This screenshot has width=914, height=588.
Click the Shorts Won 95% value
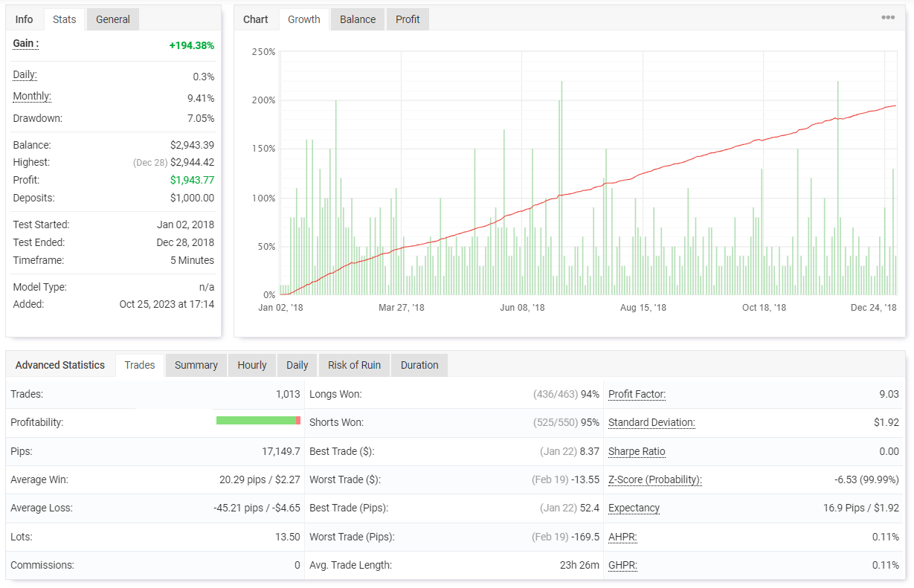[590, 422]
